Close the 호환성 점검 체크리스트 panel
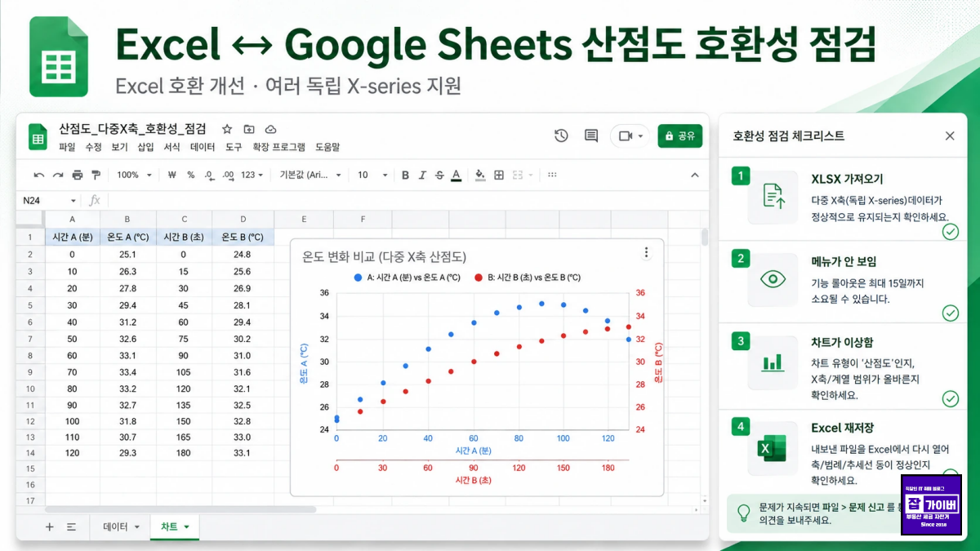 (950, 136)
